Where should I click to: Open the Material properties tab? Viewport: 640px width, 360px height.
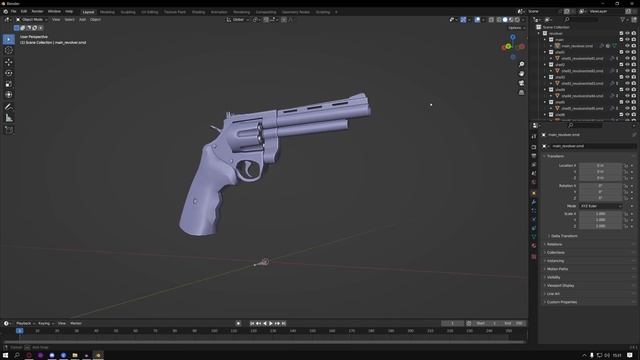[534, 246]
